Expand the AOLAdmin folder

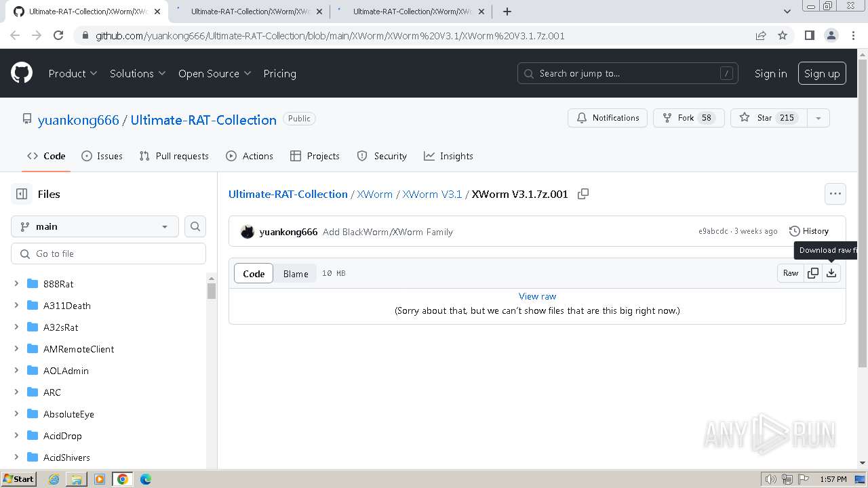[x=16, y=371]
